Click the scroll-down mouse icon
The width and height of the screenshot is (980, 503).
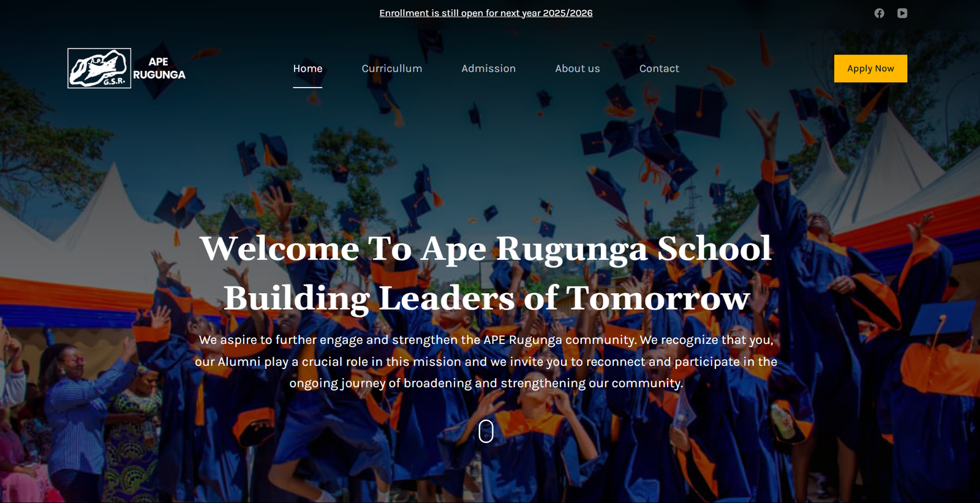coord(486,431)
